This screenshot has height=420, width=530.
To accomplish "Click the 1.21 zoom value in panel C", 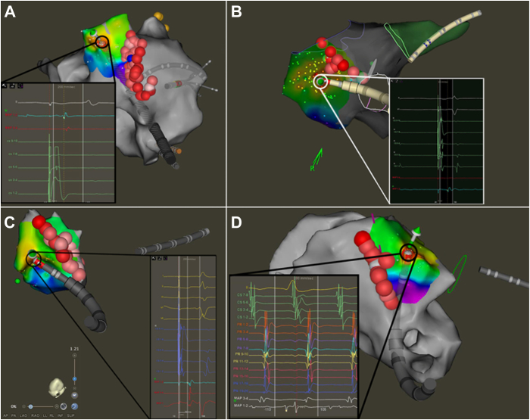I will 74,349.
